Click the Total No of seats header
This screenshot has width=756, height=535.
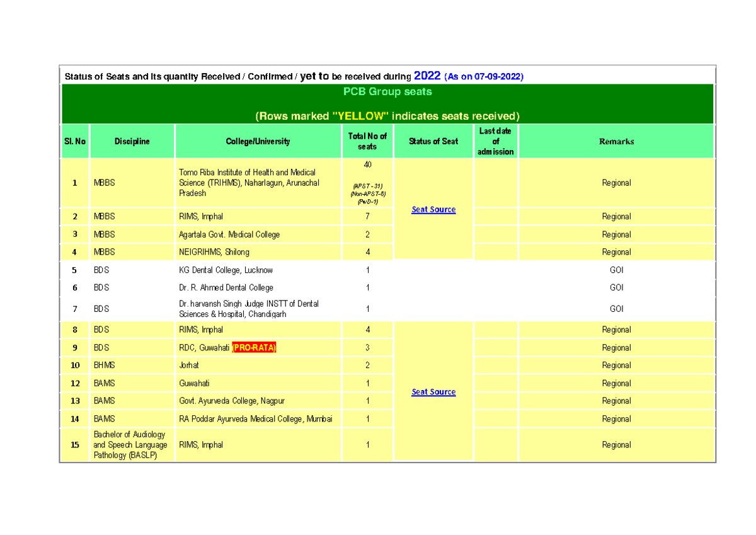click(x=367, y=141)
